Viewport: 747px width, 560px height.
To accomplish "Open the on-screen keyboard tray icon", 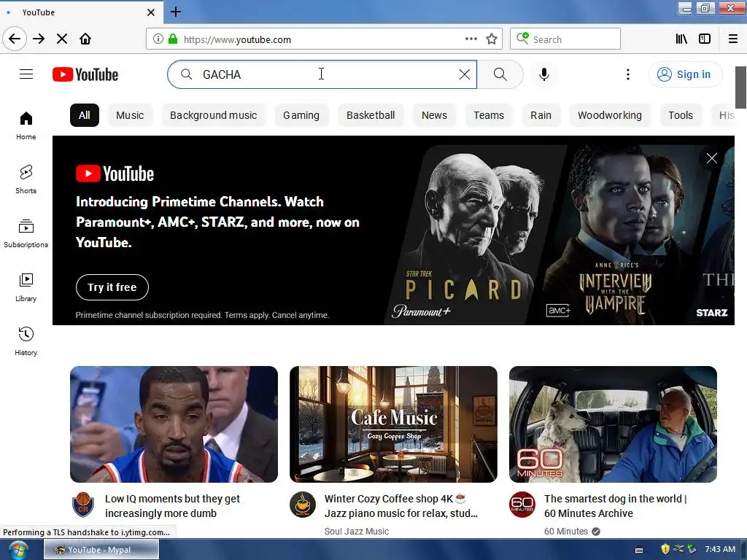I will click(639, 550).
